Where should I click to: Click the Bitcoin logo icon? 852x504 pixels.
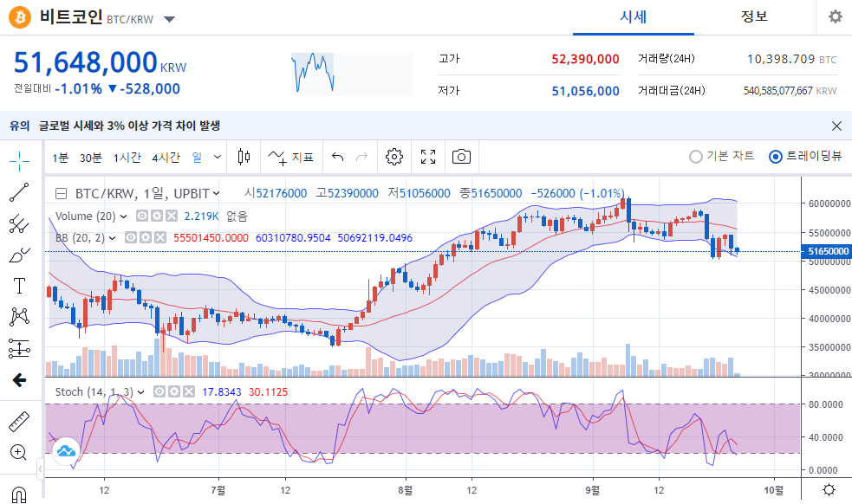tap(20, 17)
